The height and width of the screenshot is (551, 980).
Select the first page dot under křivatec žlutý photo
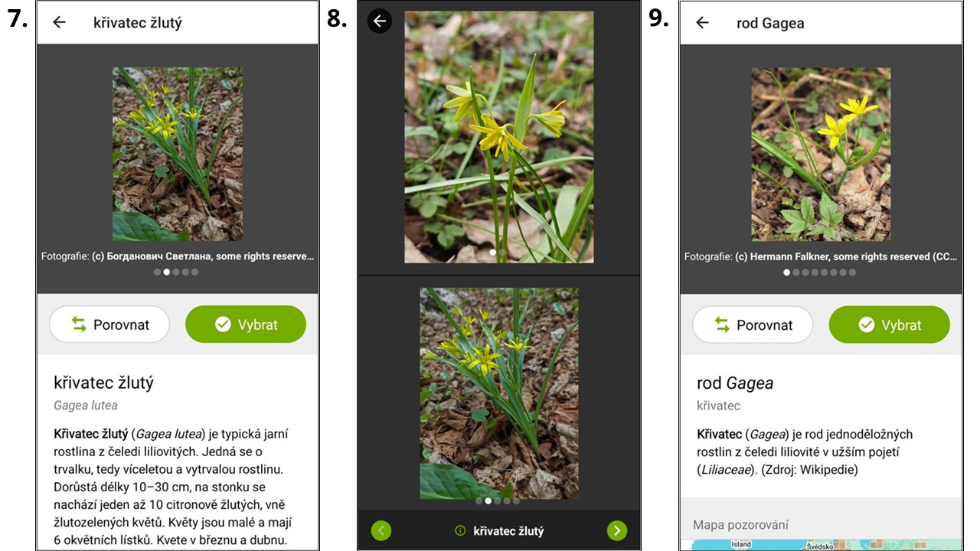point(157,272)
